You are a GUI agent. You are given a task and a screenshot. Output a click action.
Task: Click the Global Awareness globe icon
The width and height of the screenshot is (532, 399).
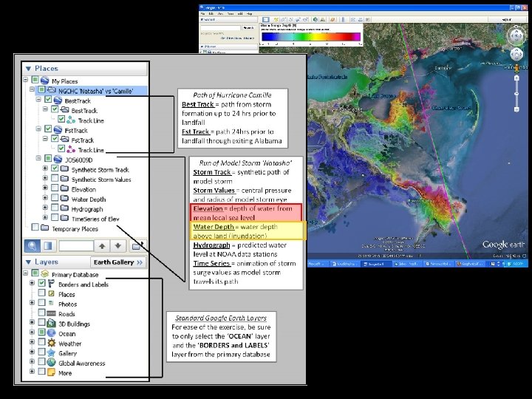[51, 363]
